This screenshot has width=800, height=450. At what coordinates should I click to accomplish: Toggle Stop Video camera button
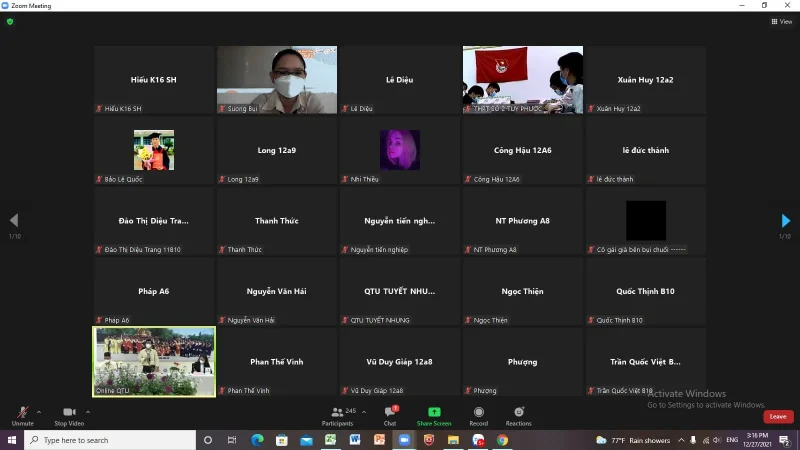[x=69, y=416]
